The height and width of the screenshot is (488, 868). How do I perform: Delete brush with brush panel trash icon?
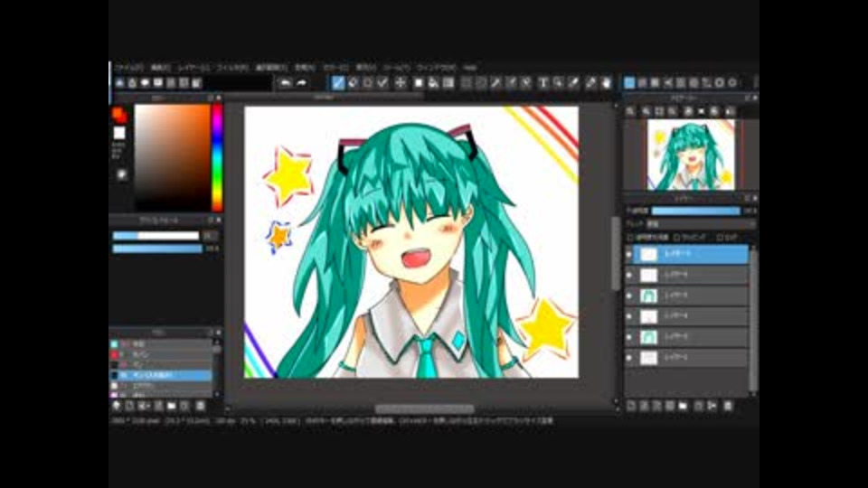coord(201,406)
